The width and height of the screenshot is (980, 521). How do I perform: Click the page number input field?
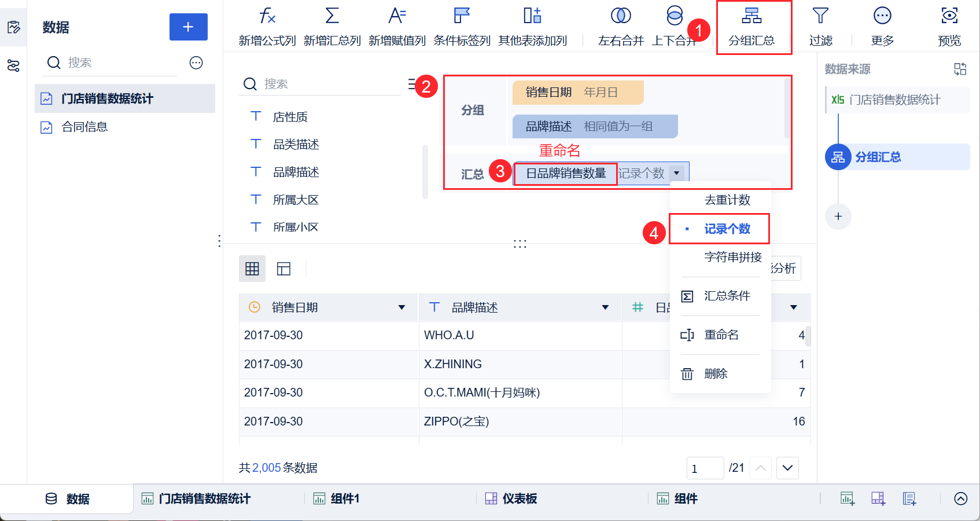[705, 468]
